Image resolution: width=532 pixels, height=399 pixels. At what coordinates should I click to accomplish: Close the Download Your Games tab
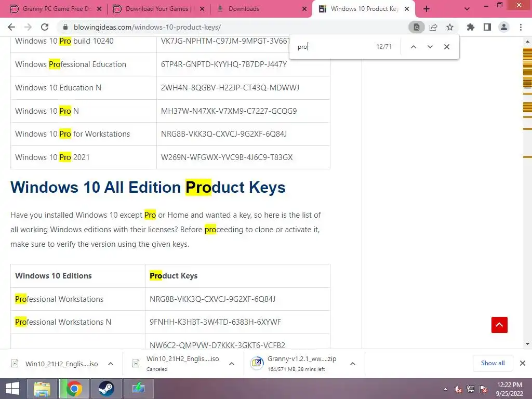pos(202,9)
